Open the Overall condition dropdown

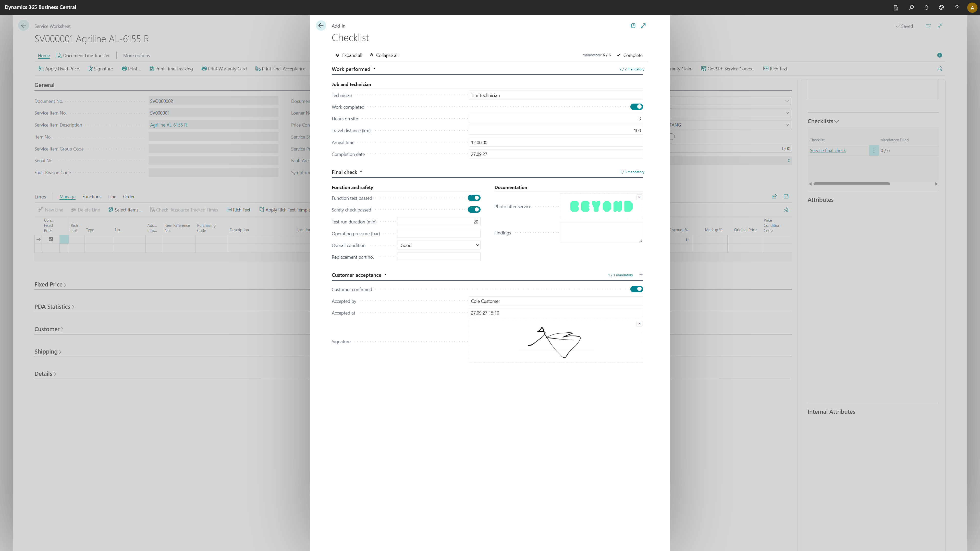pos(439,245)
